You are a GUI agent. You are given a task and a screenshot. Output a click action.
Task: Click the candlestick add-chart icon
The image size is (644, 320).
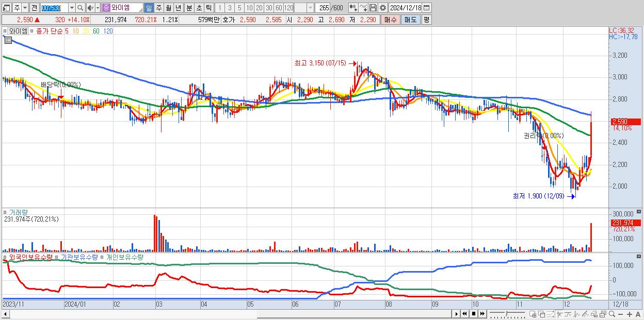(353, 8)
